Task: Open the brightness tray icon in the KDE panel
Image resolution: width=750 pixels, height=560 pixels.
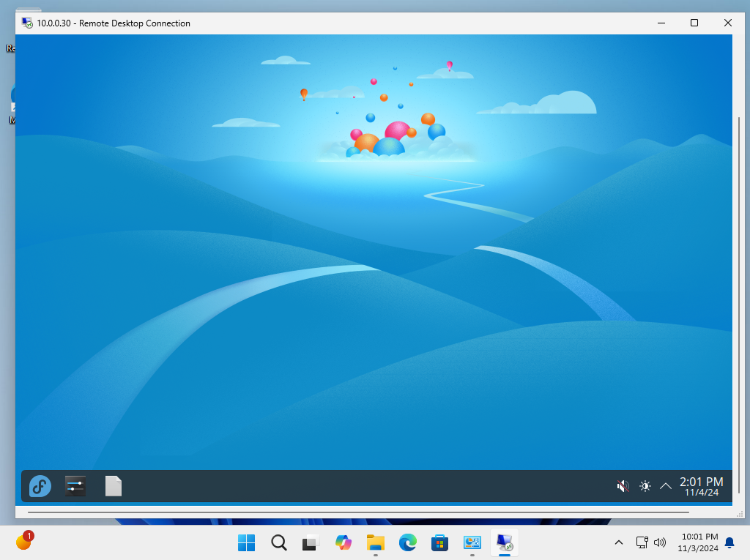Action: tap(645, 486)
